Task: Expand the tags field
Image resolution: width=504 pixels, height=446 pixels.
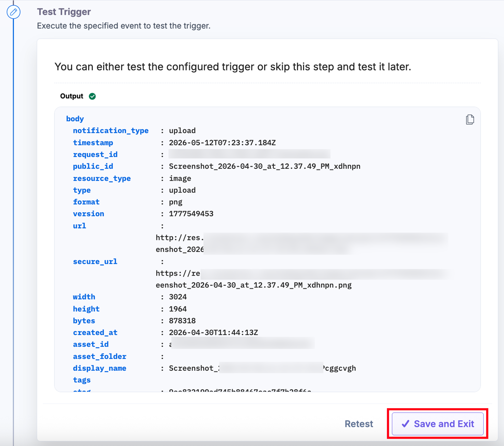Action: point(82,380)
